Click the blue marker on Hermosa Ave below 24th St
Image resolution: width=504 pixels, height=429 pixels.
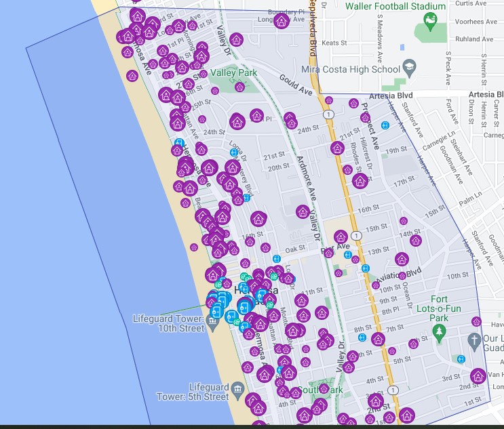179,142
